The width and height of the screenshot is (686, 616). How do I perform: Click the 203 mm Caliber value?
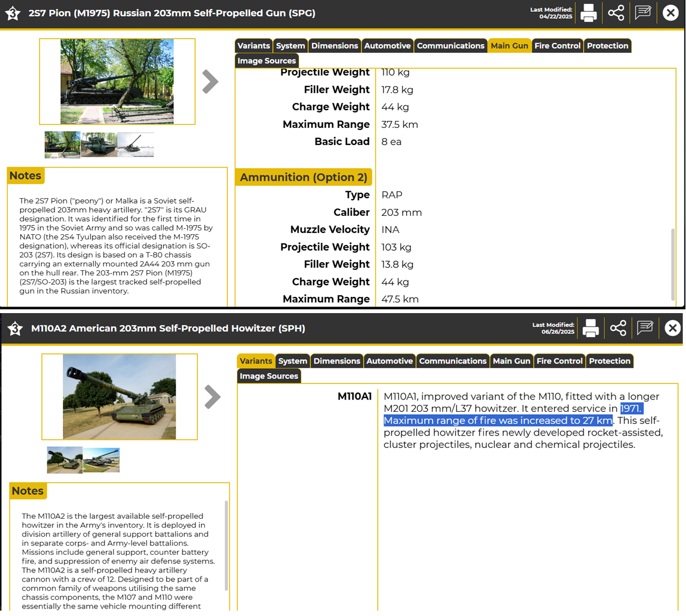tap(402, 213)
